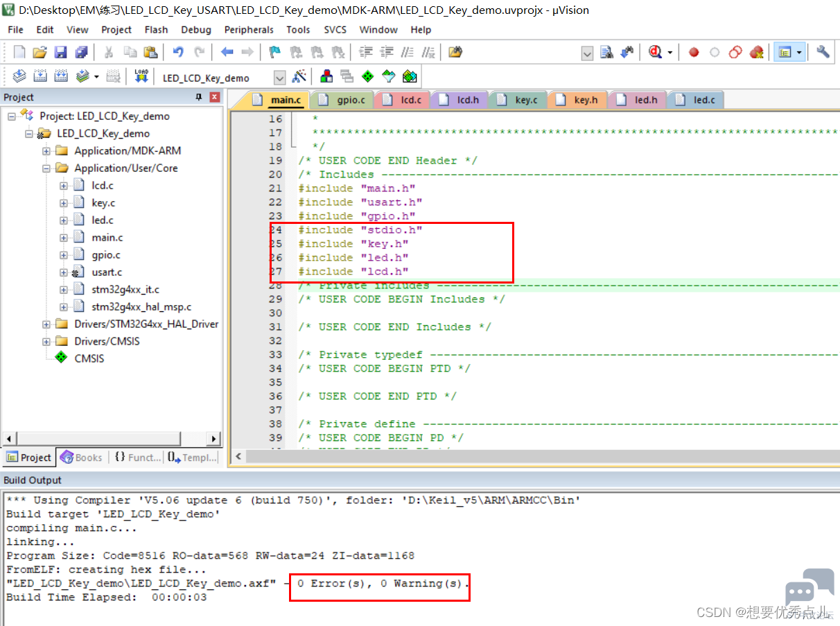Expand the Application/MDK-ARM folder

coord(46,150)
